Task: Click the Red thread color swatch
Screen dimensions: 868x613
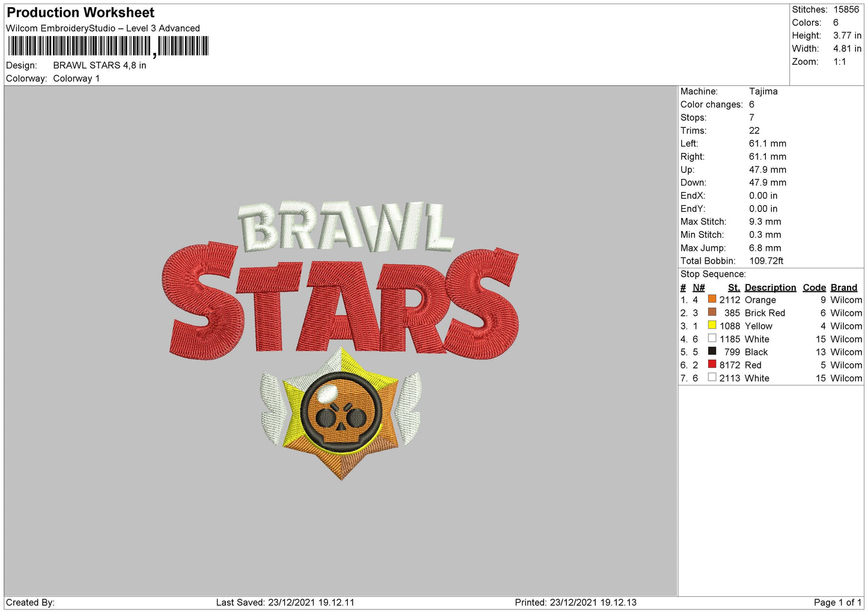Action: (712, 364)
